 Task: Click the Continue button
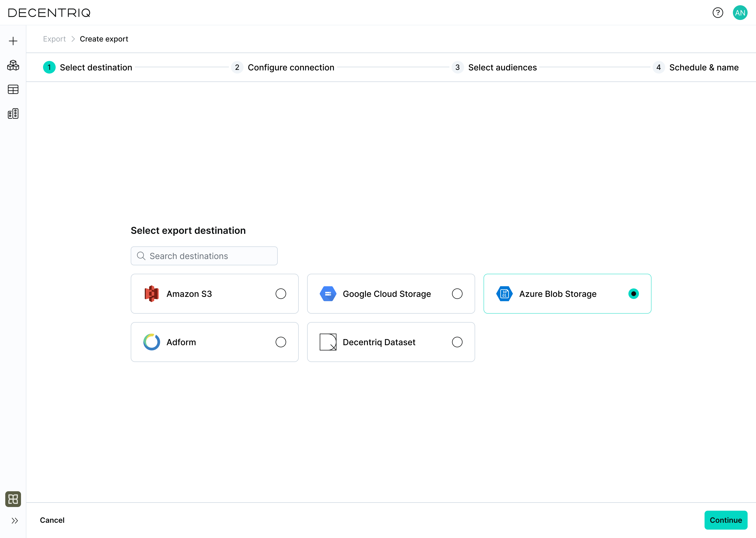726,520
